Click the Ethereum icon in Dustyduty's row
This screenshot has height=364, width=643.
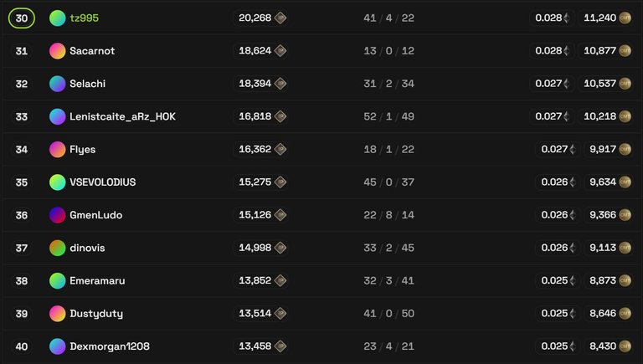point(573,313)
